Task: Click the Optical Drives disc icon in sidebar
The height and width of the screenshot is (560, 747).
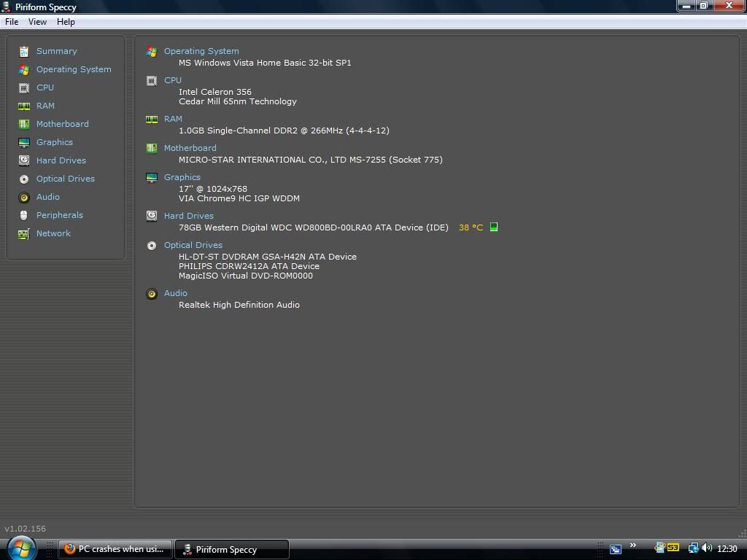Action: (24, 179)
